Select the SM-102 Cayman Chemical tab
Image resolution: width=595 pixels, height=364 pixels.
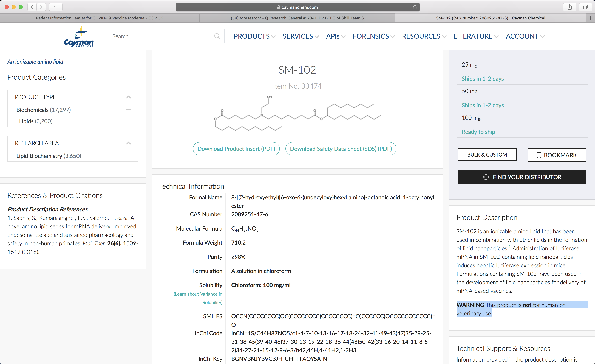coord(491,18)
